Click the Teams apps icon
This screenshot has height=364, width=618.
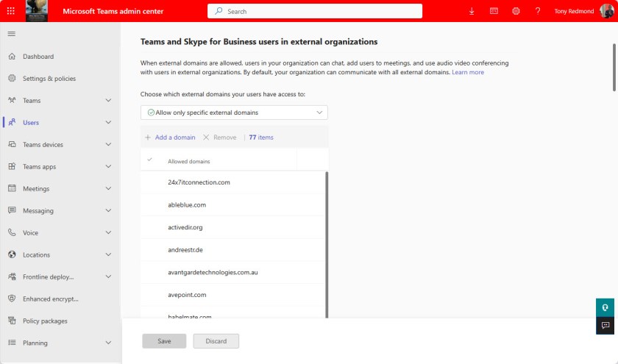tap(12, 167)
